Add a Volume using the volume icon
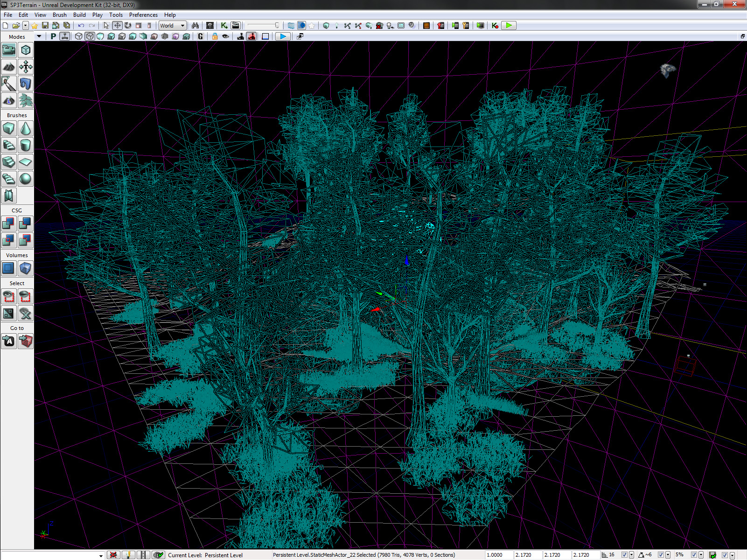Viewport: 747px width, 560px height. pyautogui.click(x=26, y=268)
